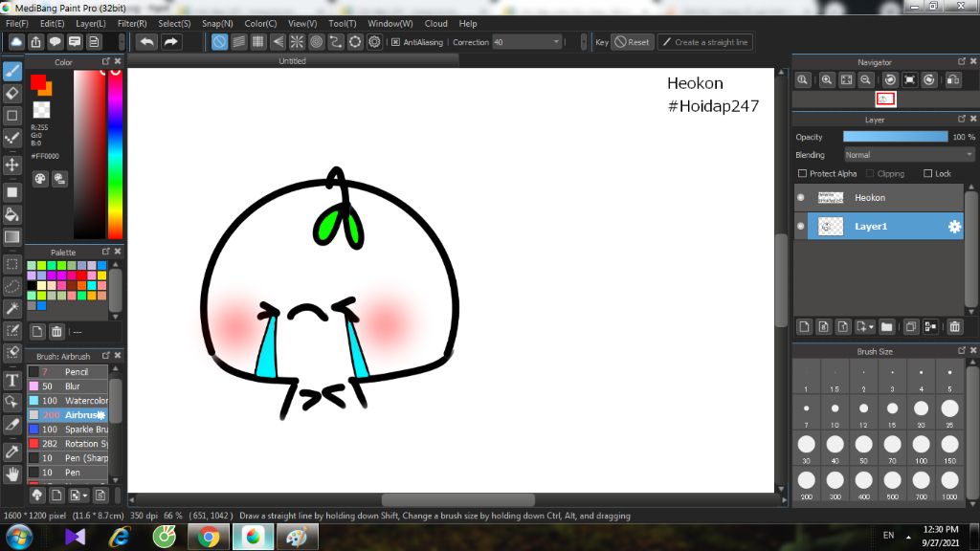Select the Gradient tool
980x551 pixels.
tap(12, 237)
